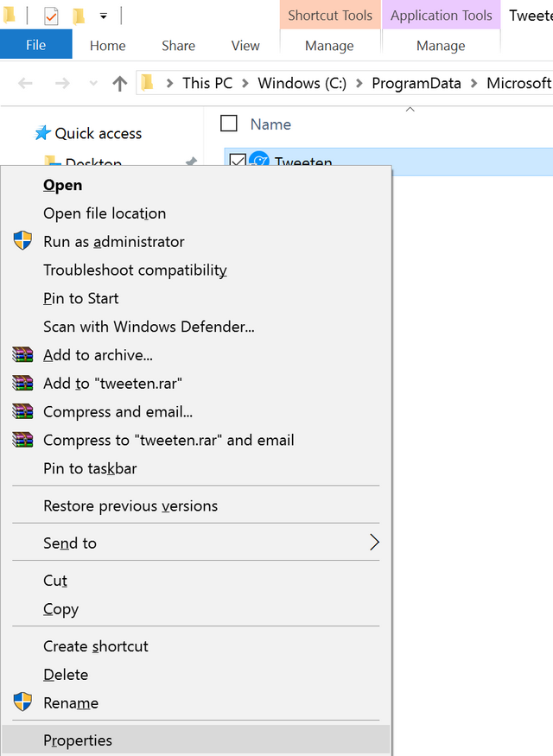
Task: Sort by the Name column header
Action: click(x=270, y=124)
